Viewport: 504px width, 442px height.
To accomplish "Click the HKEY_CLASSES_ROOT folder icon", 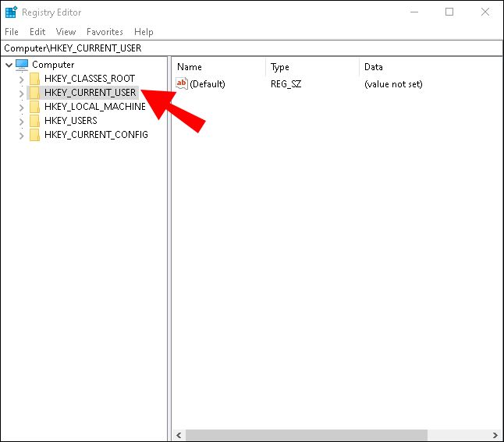I will pyautogui.click(x=34, y=79).
